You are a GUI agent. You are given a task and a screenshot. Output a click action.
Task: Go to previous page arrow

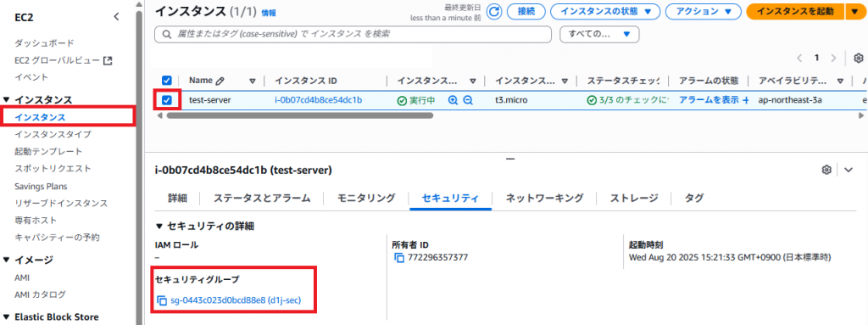click(x=798, y=58)
